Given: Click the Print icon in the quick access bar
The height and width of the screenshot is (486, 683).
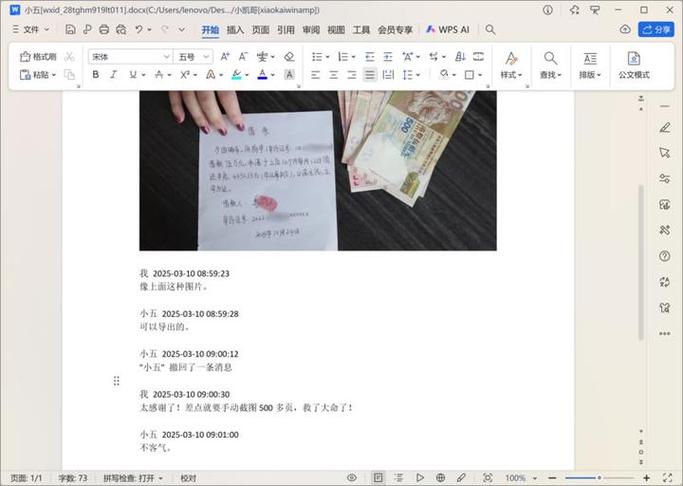Looking at the screenshot, I should coord(104,30).
